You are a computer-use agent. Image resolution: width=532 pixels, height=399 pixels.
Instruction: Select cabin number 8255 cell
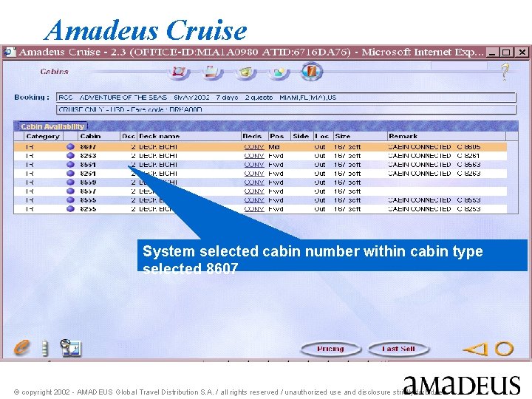[x=88, y=209]
